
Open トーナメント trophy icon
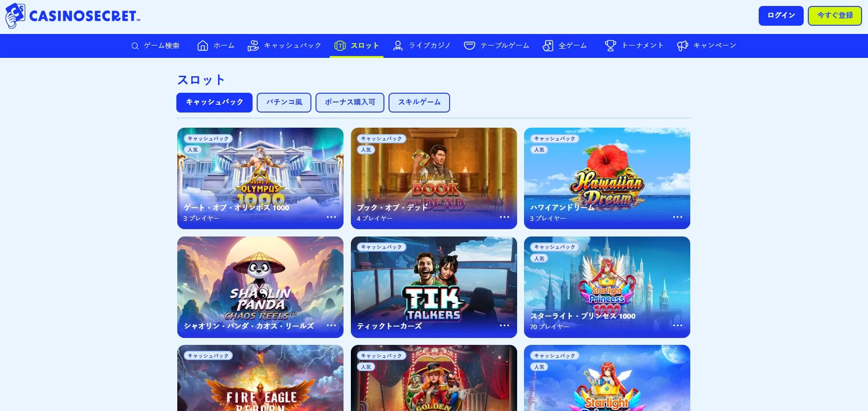(x=610, y=45)
